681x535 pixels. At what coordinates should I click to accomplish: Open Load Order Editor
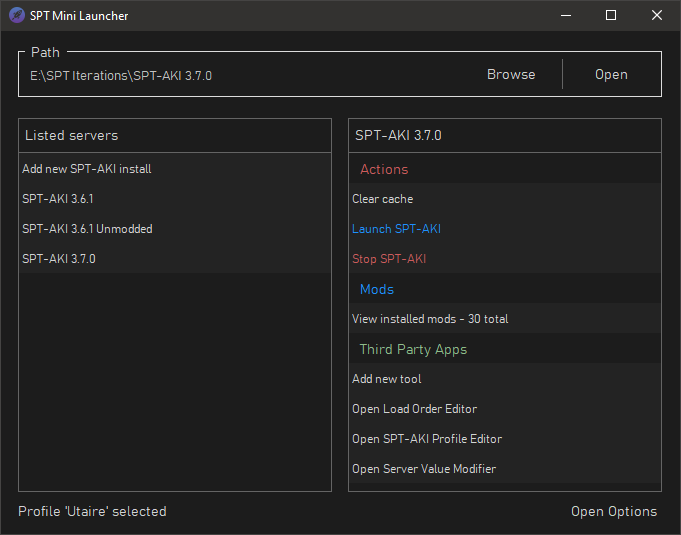(505, 409)
